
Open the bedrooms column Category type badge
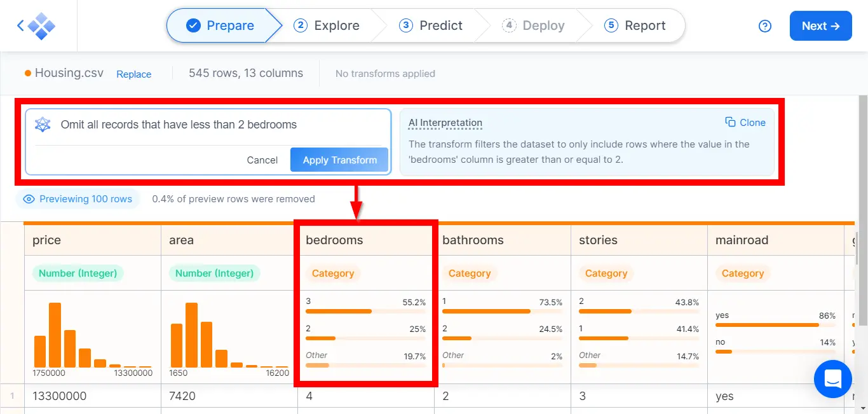coord(333,273)
